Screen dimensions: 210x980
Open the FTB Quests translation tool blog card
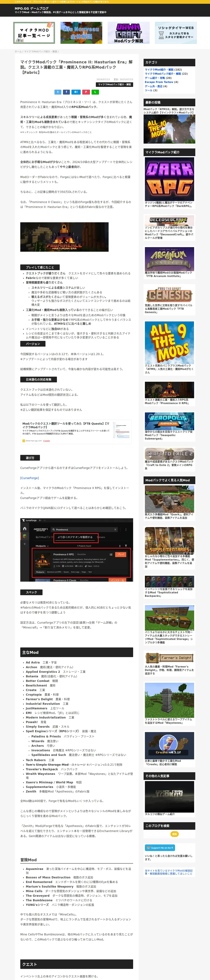(x=76, y=432)
